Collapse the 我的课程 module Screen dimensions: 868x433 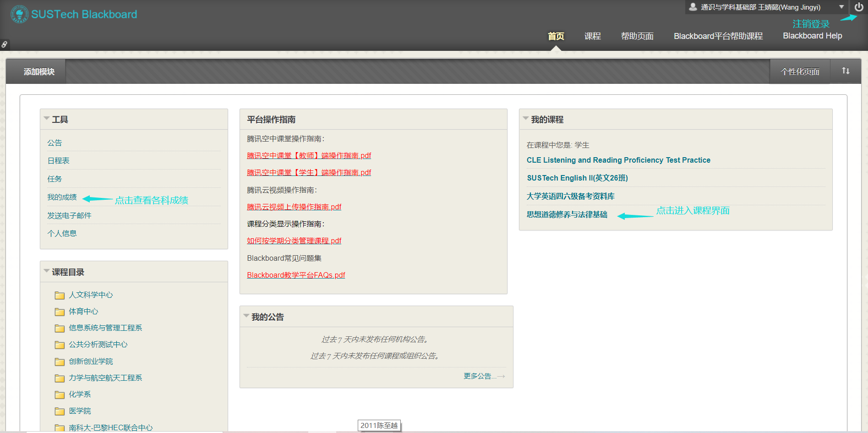click(x=526, y=119)
